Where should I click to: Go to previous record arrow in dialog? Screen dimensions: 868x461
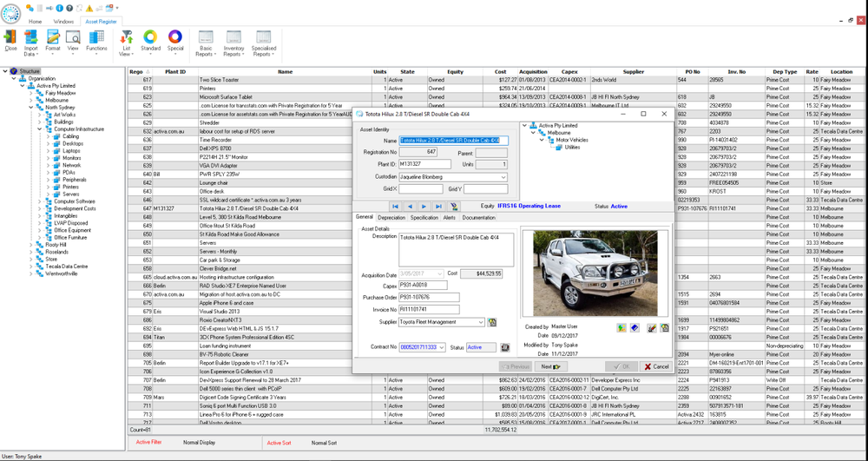pyautogui.click(x=410, y=206)
